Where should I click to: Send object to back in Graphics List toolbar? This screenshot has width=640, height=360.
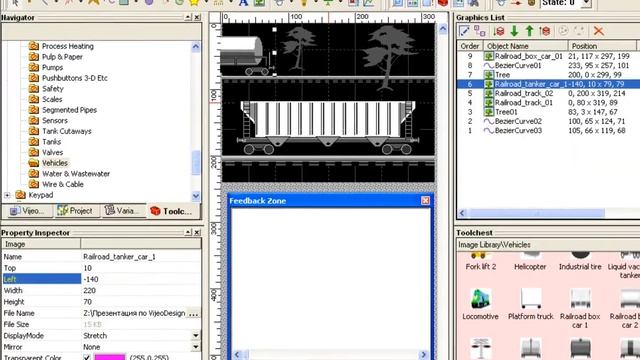(498, 31)
